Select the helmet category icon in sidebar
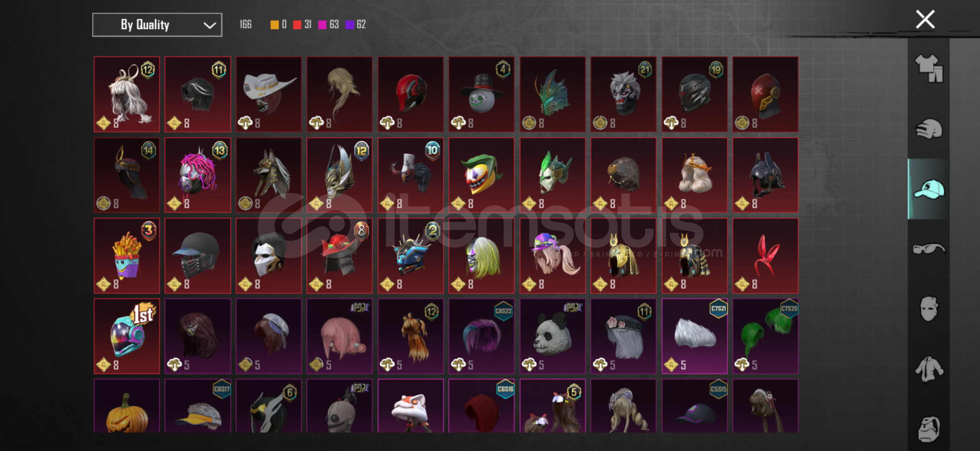 (x=929, y=129)
